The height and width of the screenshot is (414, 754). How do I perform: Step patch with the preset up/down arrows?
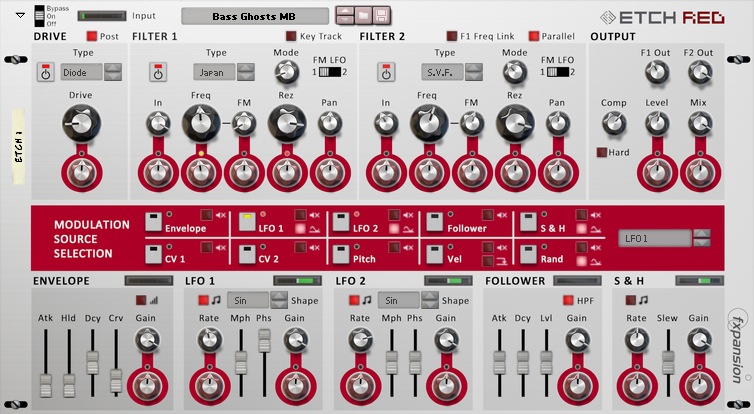345,16
